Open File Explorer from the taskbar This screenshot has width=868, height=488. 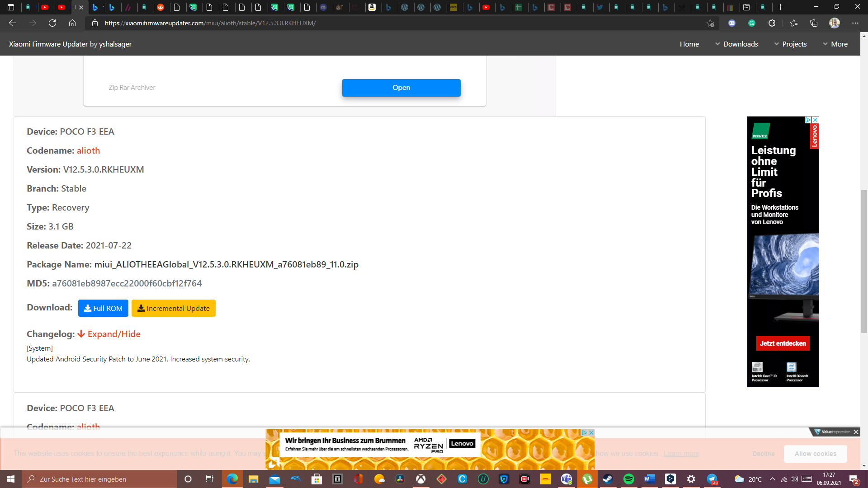[253, 479]
